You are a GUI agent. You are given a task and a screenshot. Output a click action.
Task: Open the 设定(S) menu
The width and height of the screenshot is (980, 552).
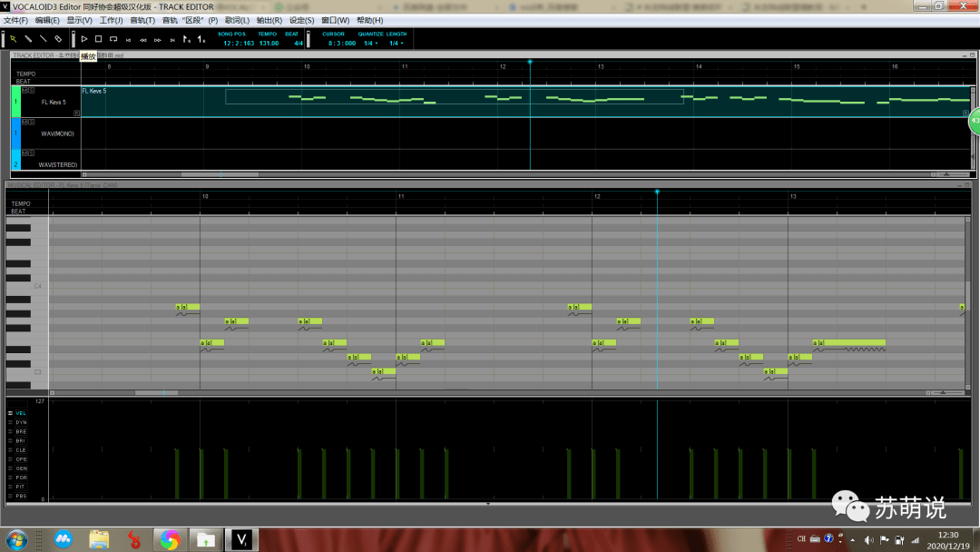(x=301, y=21)
